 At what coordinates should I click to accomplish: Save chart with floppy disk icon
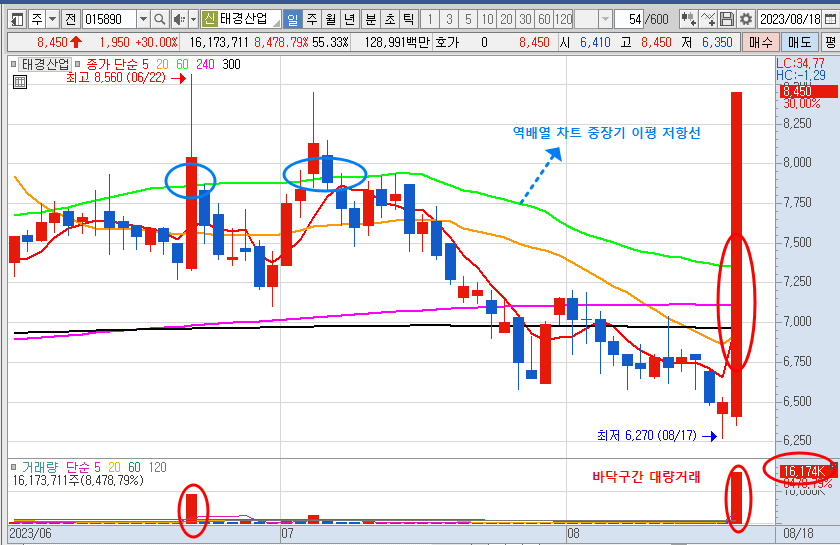click(x=726, y=20)
